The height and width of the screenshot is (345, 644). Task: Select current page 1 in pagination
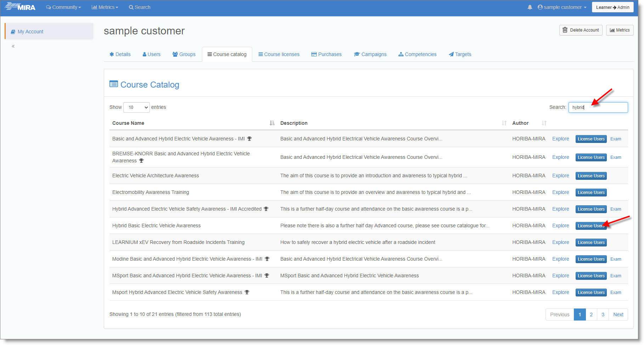580,315
